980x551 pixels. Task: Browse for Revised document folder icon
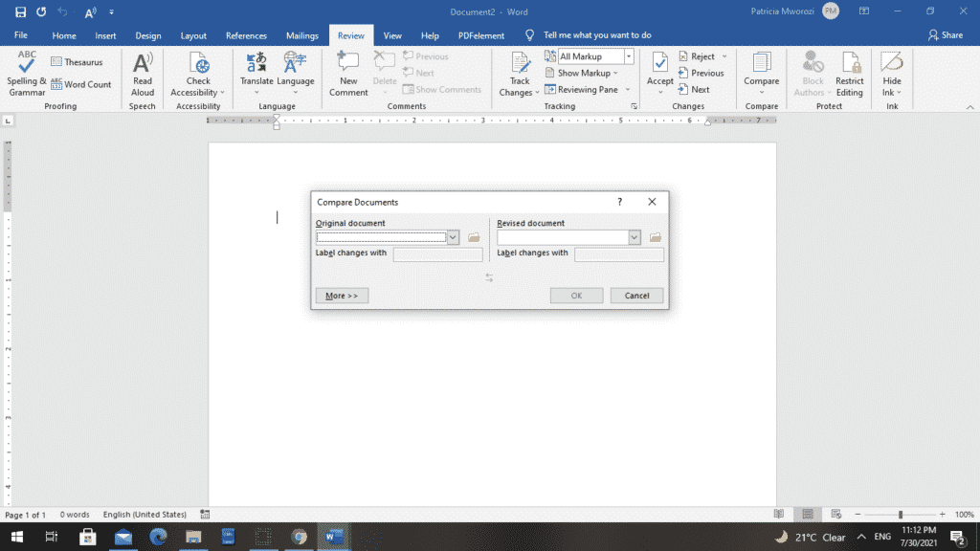pos(655,237)
